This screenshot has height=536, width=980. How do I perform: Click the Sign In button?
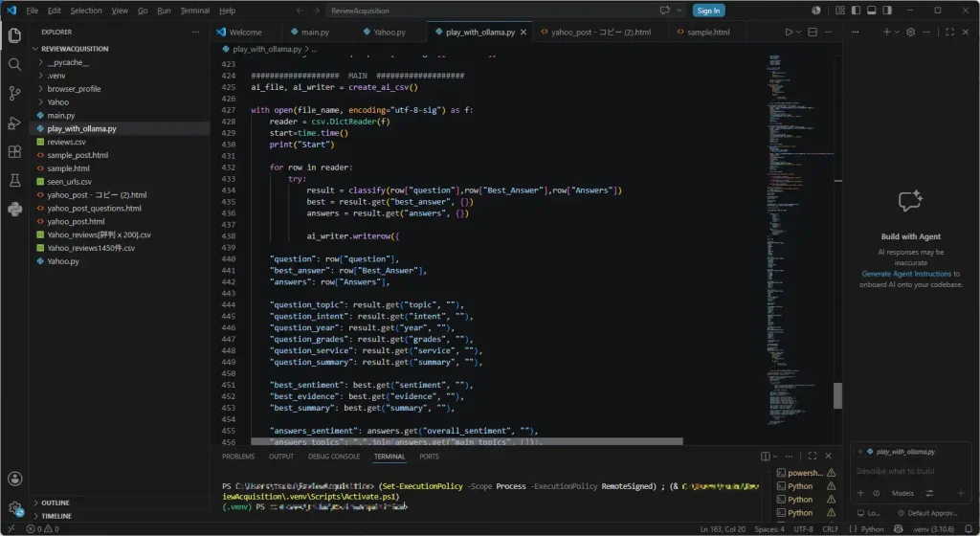[x=708, y=11]
